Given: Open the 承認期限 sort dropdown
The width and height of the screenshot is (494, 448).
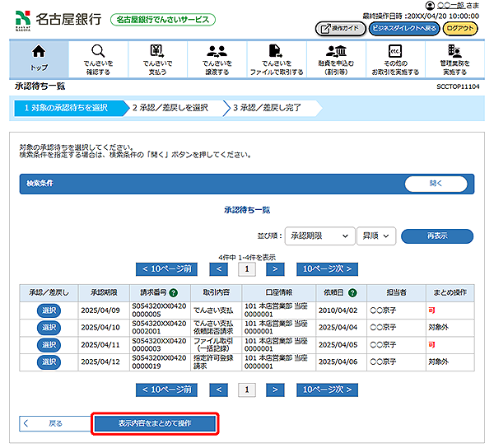Looking at the screenshot, I should pyautogui.click(x=319, y=236).
